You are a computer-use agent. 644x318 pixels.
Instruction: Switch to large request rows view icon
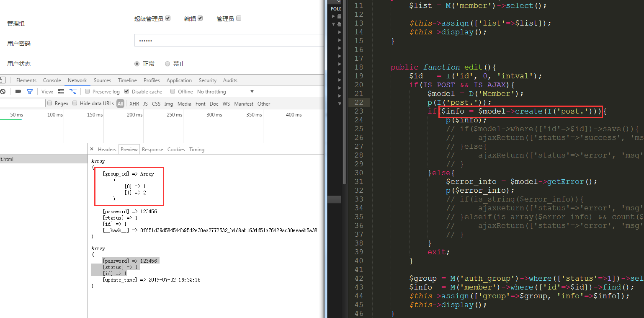click(61, 91)
